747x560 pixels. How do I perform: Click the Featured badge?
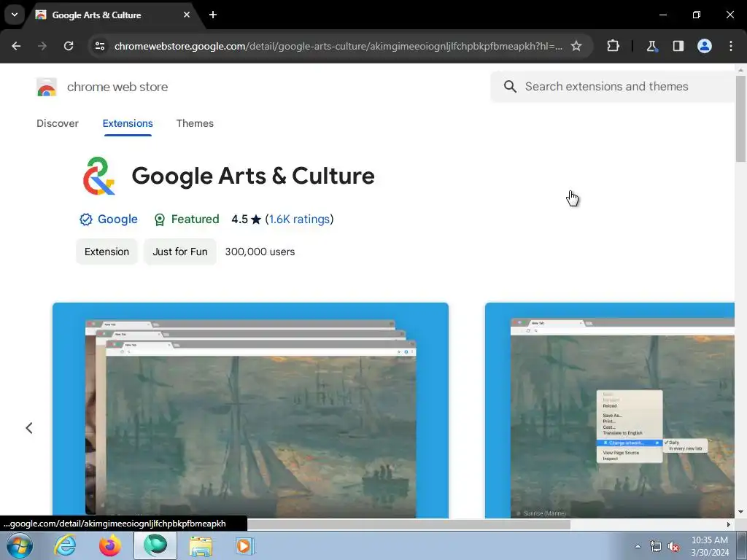[x=186, y=219]
